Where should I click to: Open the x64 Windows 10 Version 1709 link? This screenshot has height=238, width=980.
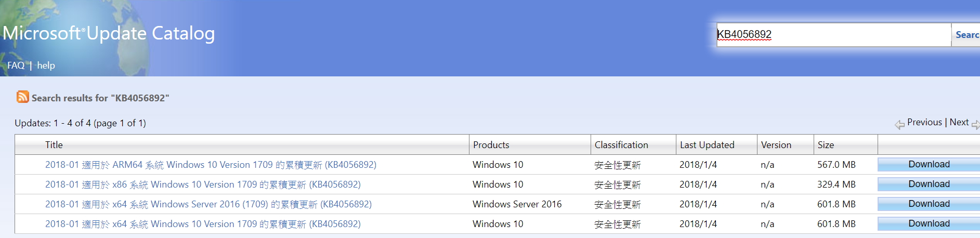click(x=203, y=224)
